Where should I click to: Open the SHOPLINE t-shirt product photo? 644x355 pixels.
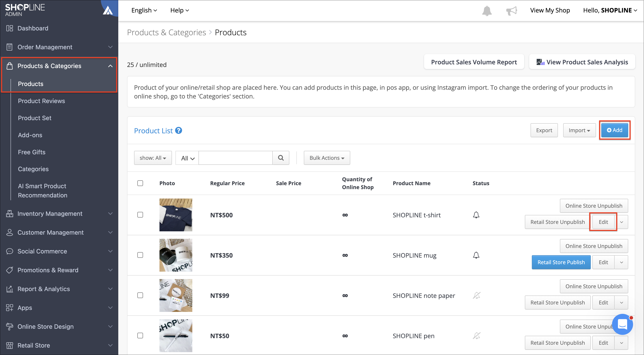click(176, 215)
